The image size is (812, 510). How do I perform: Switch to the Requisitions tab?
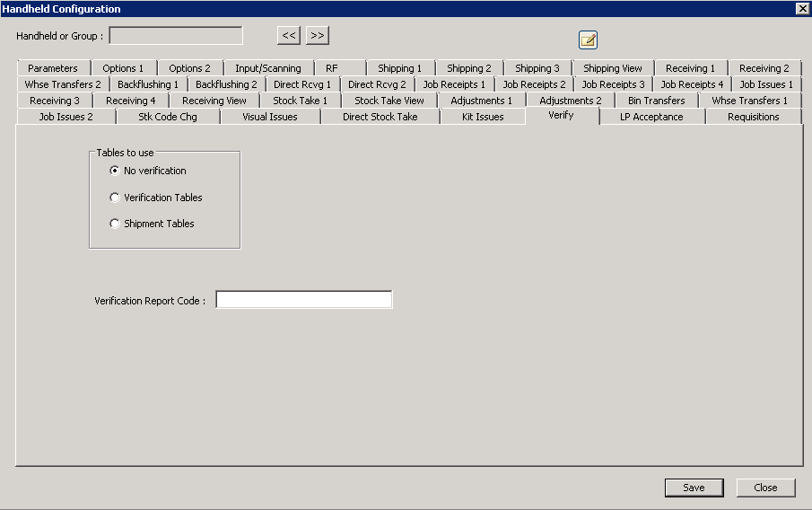tap(754, 117)
